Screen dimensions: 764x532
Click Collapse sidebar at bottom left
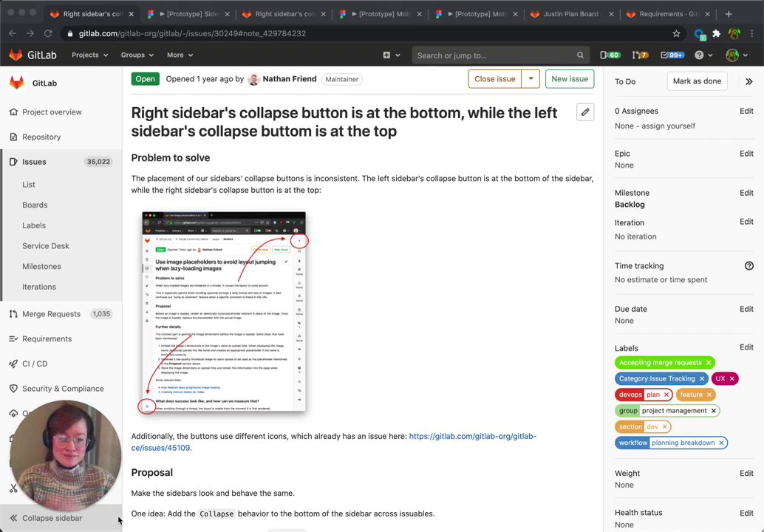point(61,518)
